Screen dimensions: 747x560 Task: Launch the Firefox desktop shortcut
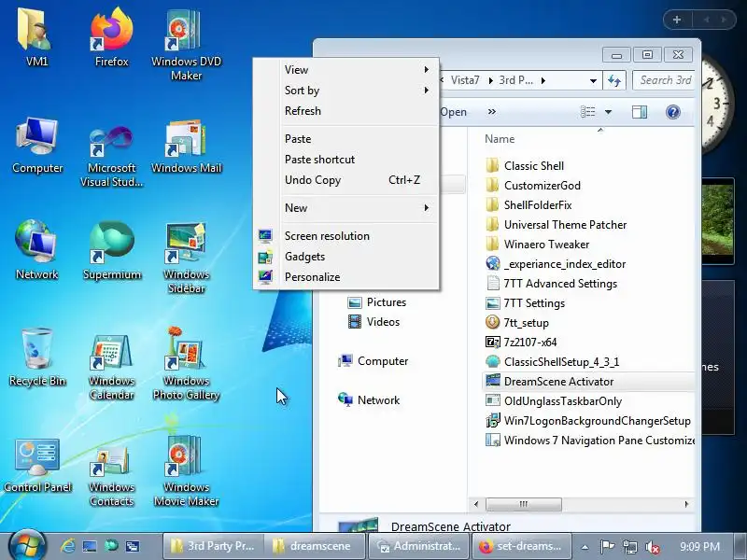(111, 37)
